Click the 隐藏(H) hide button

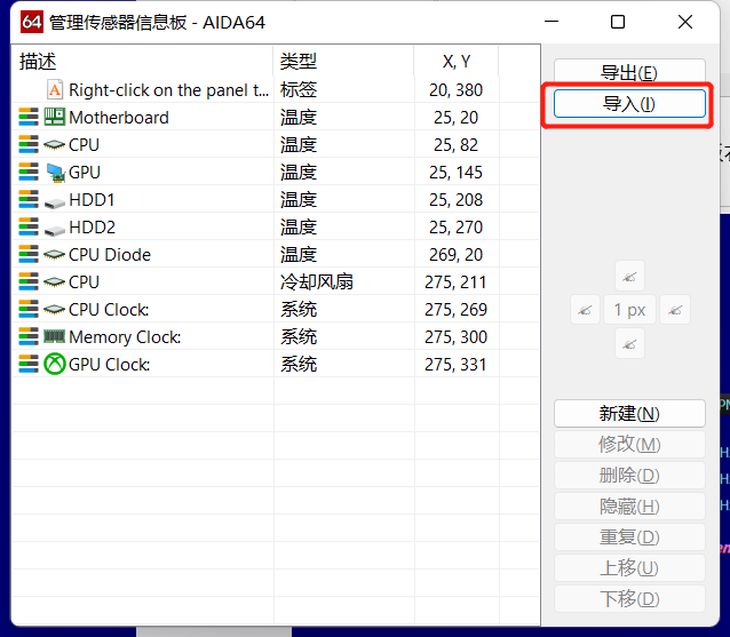[629, 506]
